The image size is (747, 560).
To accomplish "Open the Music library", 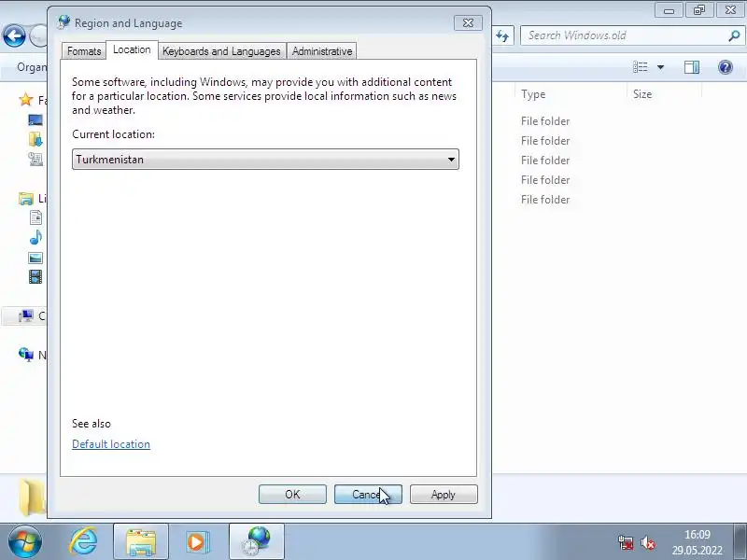I will pyautogui.click(x=35, y=237).
